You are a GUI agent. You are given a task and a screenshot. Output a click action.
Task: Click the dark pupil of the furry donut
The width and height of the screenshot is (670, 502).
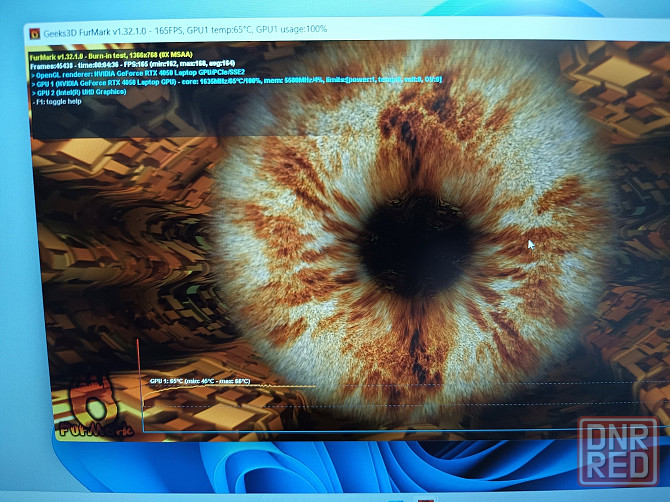pyautogui.click(x=417, y=248)
